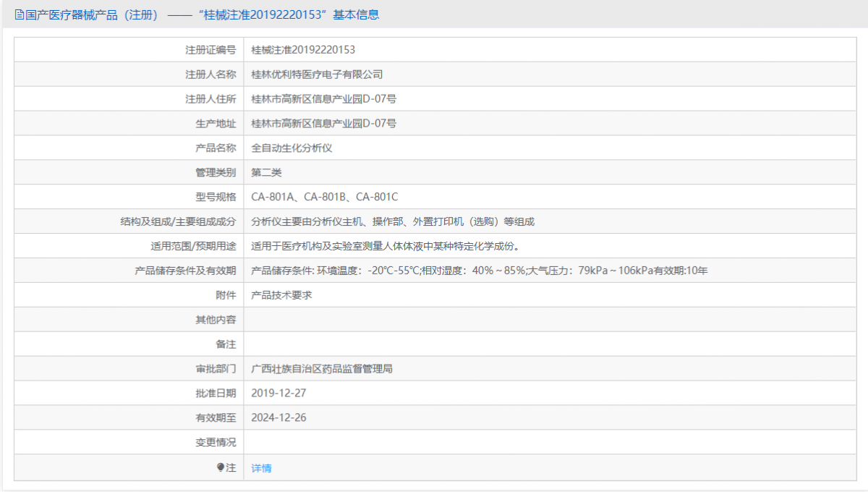Select the storage conditions text starting with 产品储存条件
868x492 pixels.
[x=480, y=271]
